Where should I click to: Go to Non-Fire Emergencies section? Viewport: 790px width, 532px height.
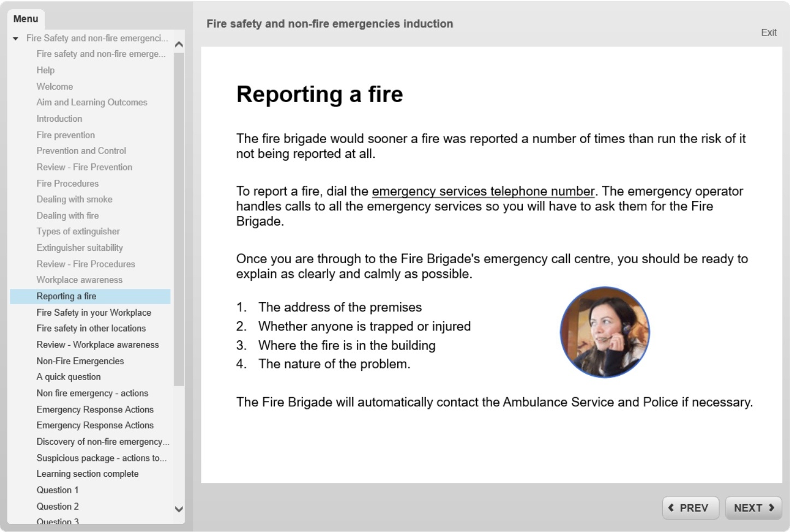click(80, 361)
